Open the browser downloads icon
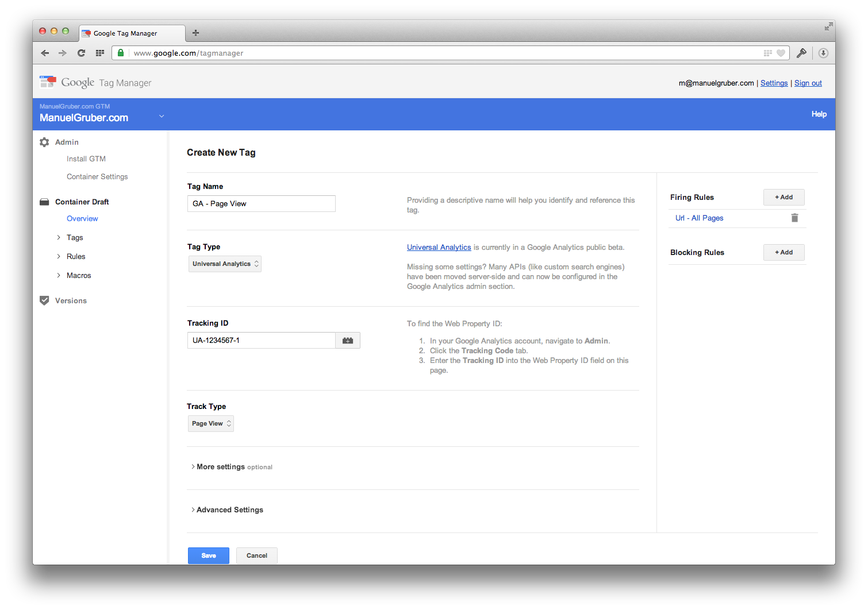 [x=823, y=53]
